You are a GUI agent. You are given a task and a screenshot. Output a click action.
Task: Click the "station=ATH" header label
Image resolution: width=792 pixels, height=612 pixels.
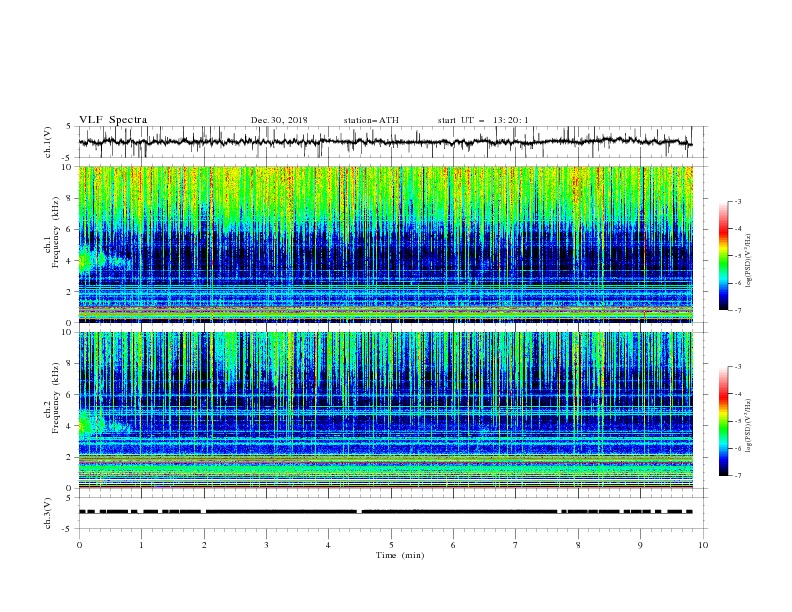371,120
